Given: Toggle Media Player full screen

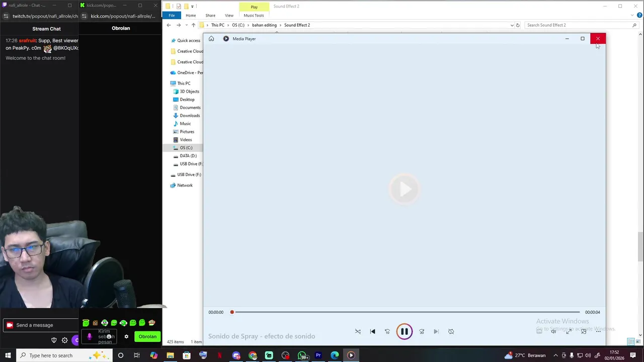Looking at the screenshot, I should click(569, 331).
